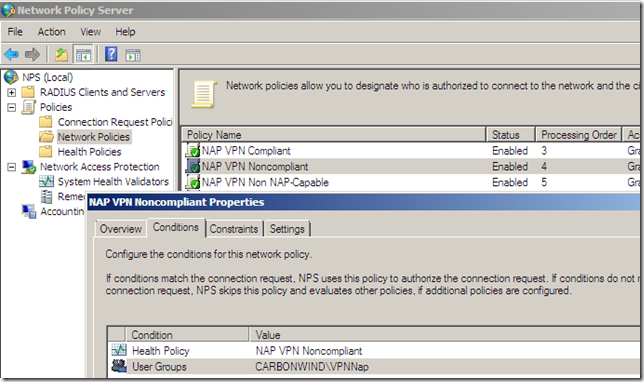Viewport: 644px width, 382px height.
Task: Open the blue Help question mark icon
Action: point(111,54)
